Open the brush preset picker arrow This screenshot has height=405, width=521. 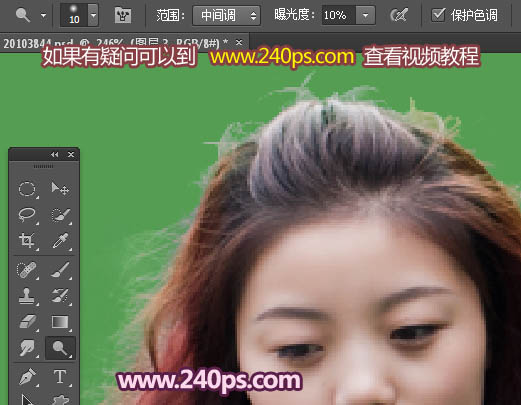94,15
